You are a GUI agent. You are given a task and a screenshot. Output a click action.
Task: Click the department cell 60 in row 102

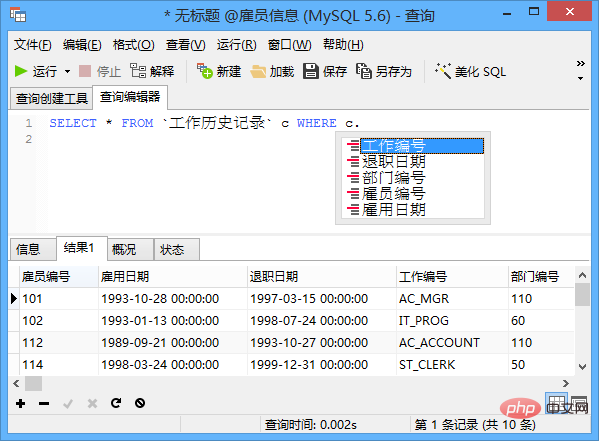click(541, 321)
